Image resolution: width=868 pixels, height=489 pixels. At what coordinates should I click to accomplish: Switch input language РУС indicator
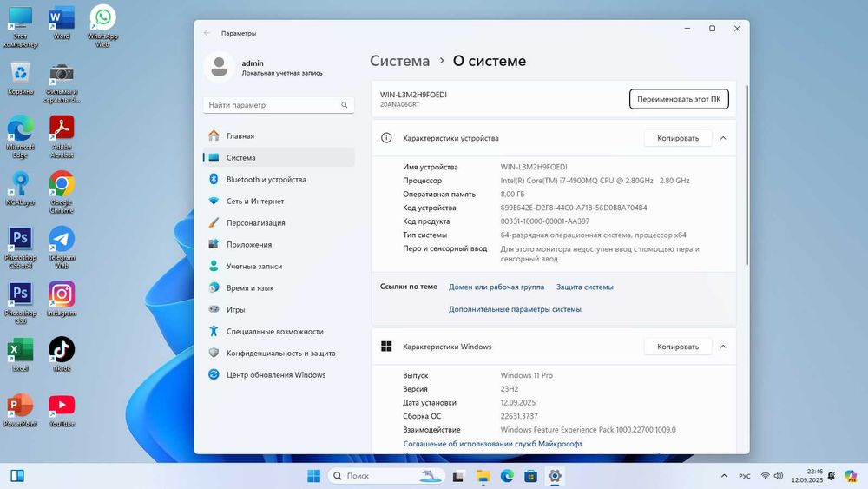point(745,476)
